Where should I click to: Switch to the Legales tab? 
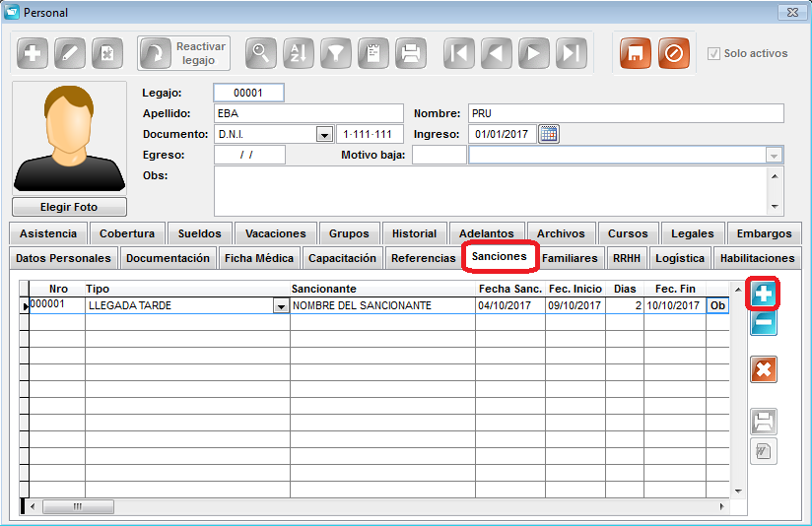[693, 233]
